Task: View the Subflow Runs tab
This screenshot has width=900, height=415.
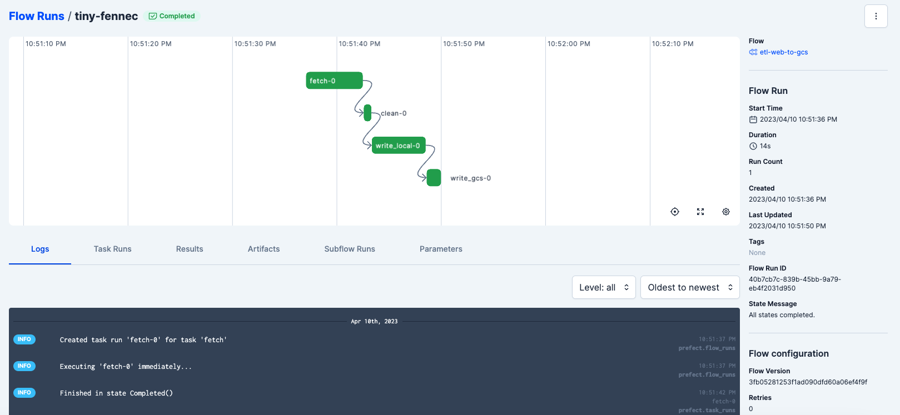Action: [349, 249]
